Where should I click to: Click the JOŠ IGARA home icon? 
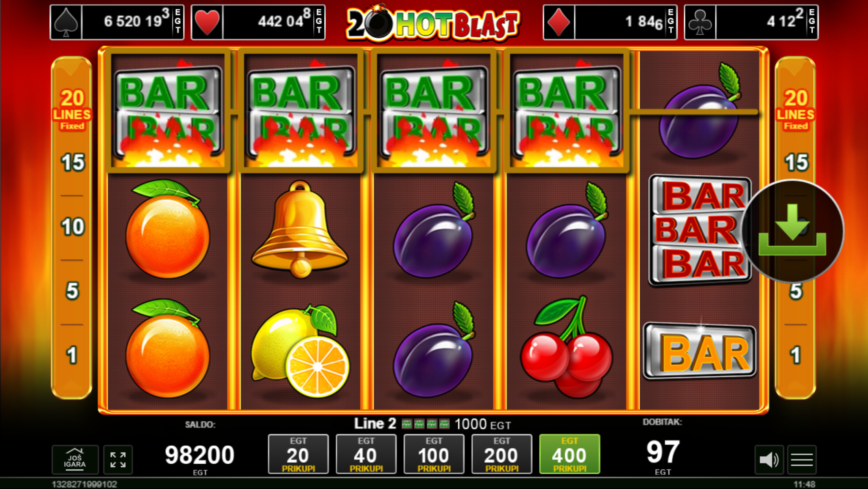75,459
